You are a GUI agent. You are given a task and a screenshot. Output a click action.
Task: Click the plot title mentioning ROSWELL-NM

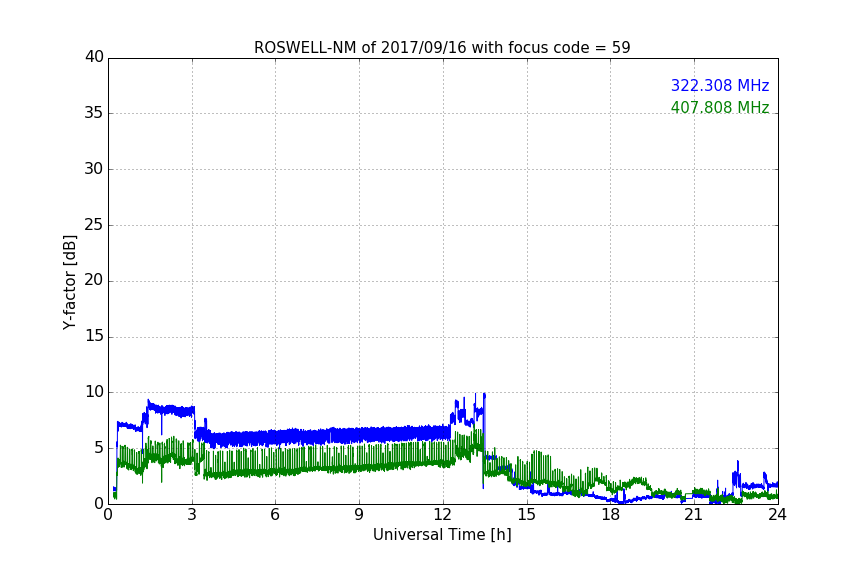442,48
